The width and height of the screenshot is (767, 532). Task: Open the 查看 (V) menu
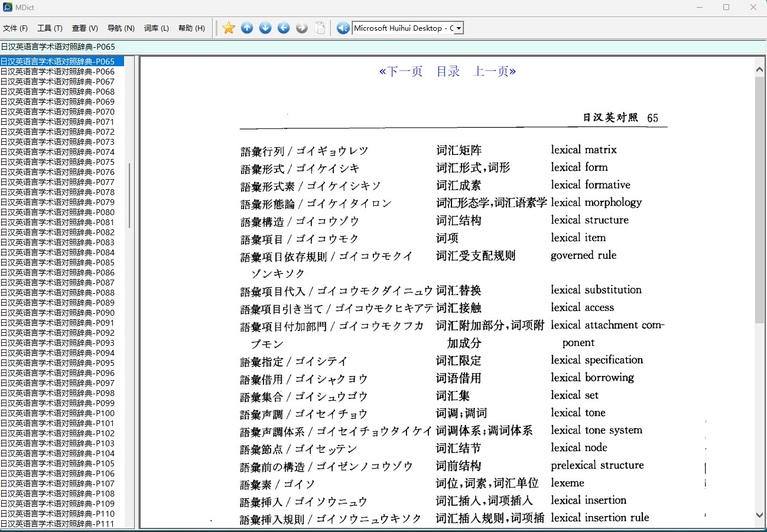(x=85, y=28)
